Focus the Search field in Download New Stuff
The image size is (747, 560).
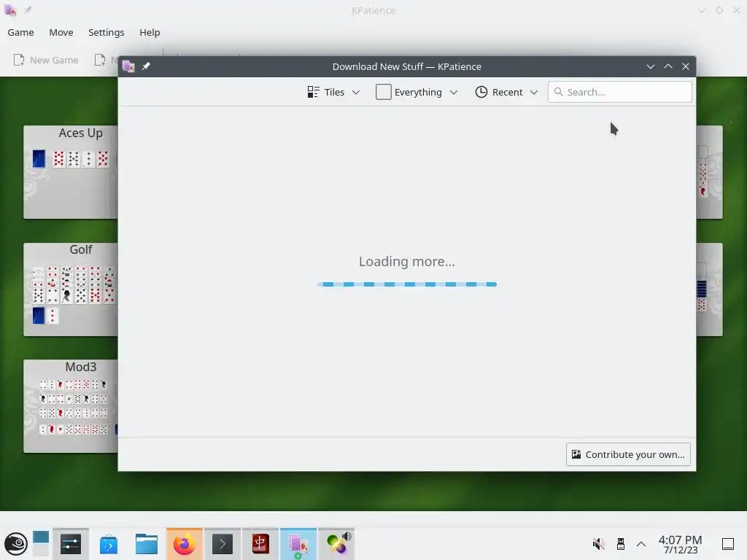click(620, 92)
